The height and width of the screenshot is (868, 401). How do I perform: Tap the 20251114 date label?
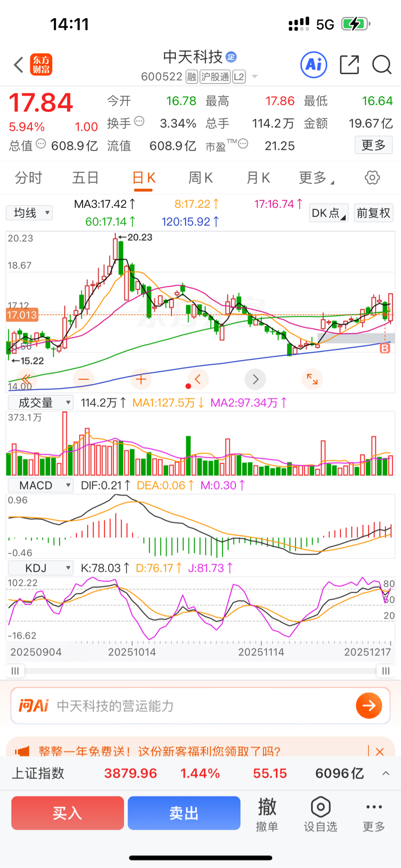(261, 652)
